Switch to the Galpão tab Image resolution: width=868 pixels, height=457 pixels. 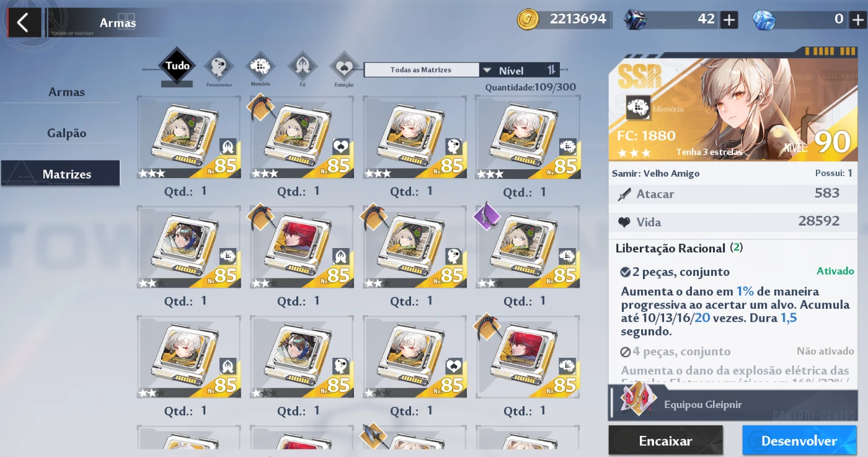tap(66, 133)
